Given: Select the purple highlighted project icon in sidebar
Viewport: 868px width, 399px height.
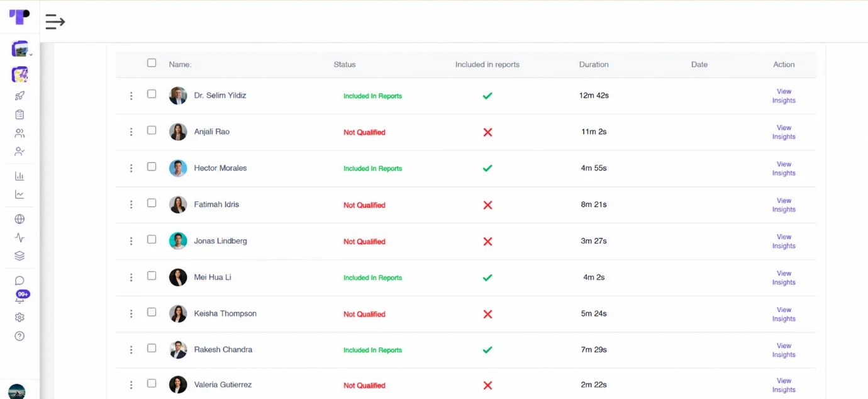Looking at the screenshot, I should point(19,74).
